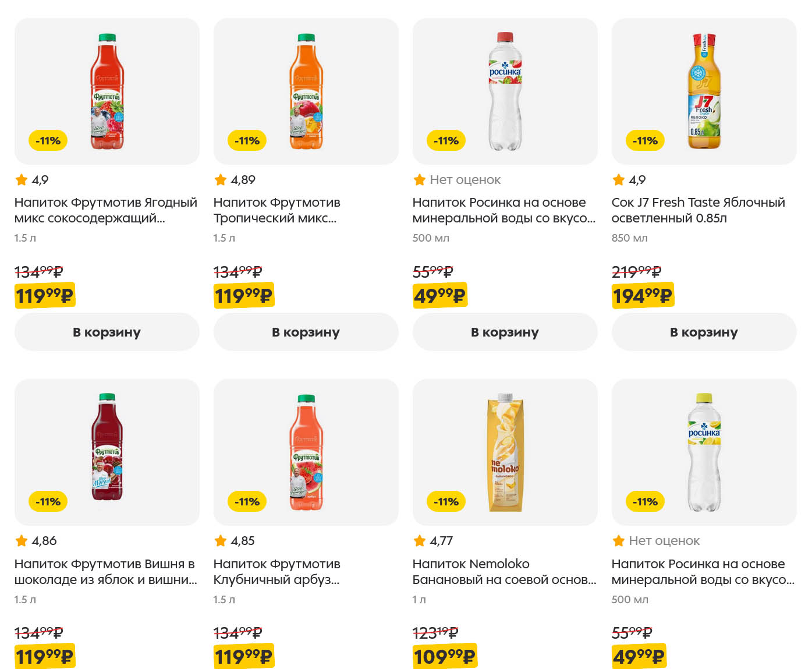Image resolution: width=812 pixels, height=669 pixels.
Task: Click В корзину under strawberry Росинка water
Action: click(505, 332)
